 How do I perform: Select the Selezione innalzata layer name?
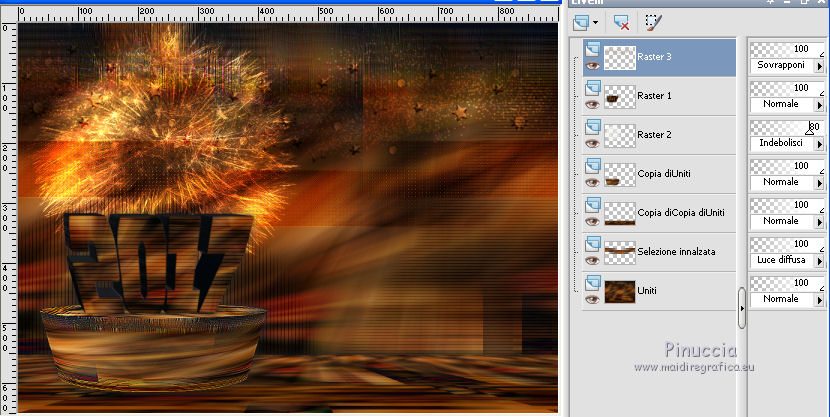676,252
